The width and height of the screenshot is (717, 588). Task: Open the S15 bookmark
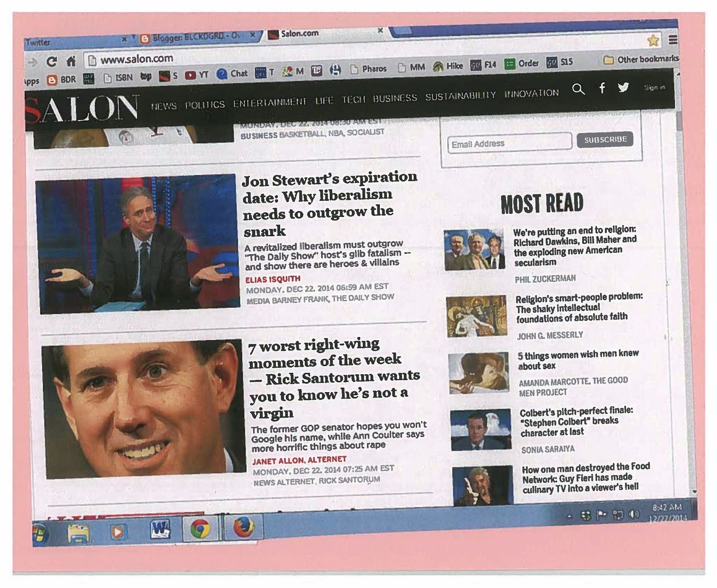click(x=560, y=62)
